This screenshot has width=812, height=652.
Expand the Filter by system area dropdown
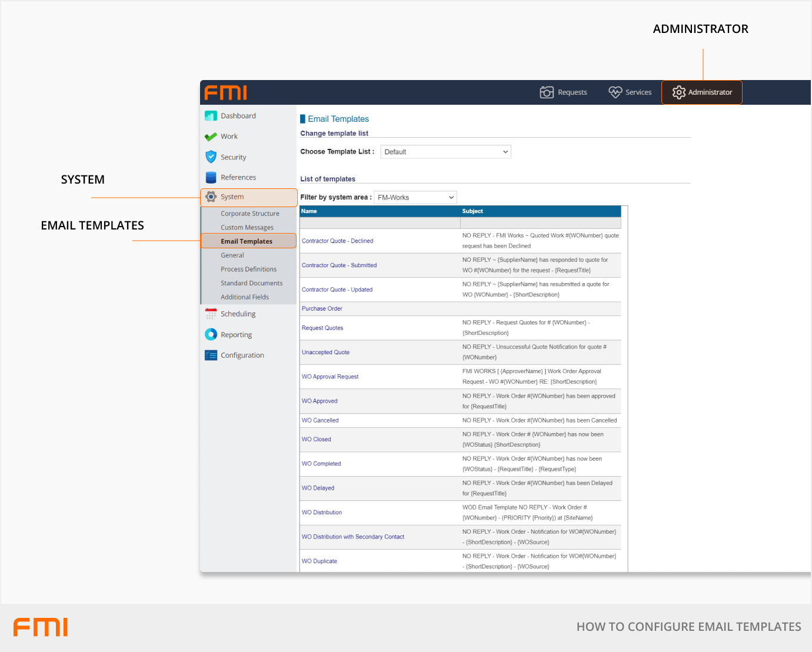point(415,198)
